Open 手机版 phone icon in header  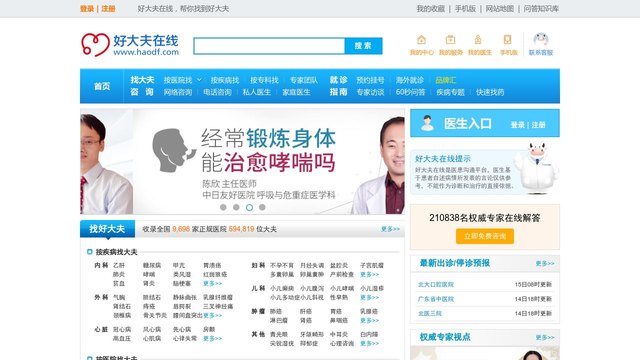tap(507, 40)
